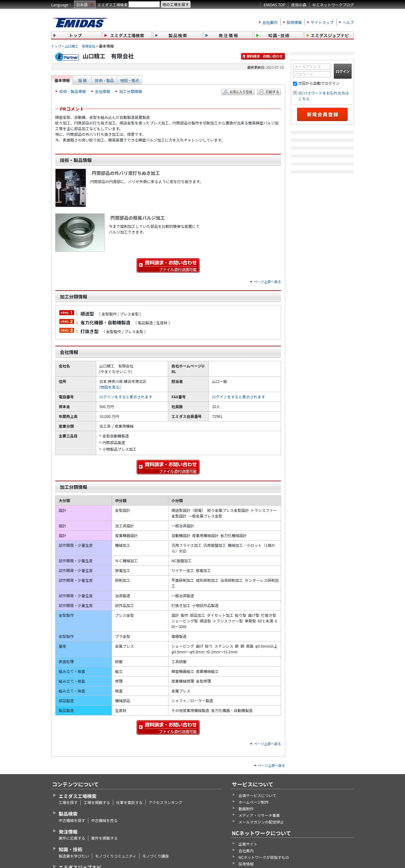This screenshot has height=868, width=405.
Task: Focus the パスワード input field
Action: 312,74
